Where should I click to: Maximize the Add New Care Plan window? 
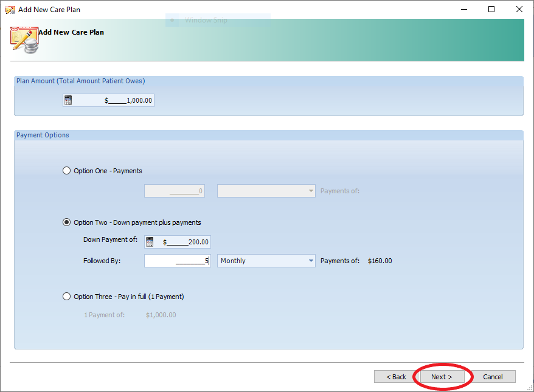[491, 9]
